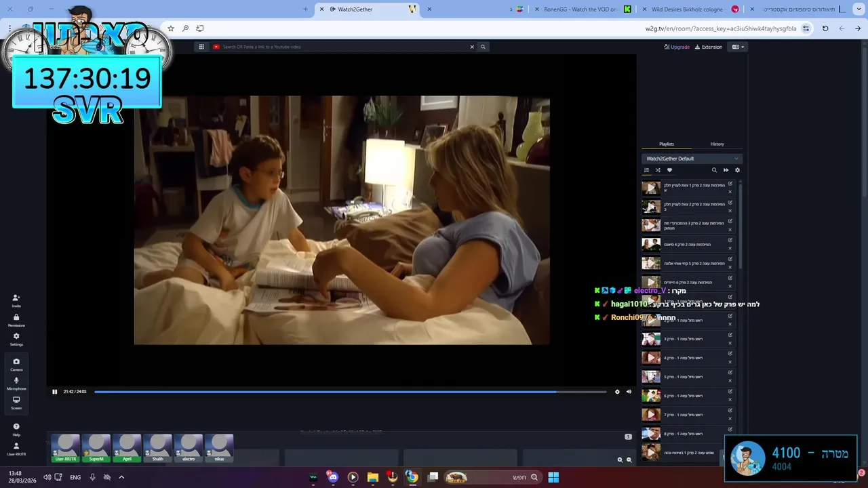Switch to the Playlists tab
The width and height of the screenshot is (868, 488).
click(x=667, y=144)
